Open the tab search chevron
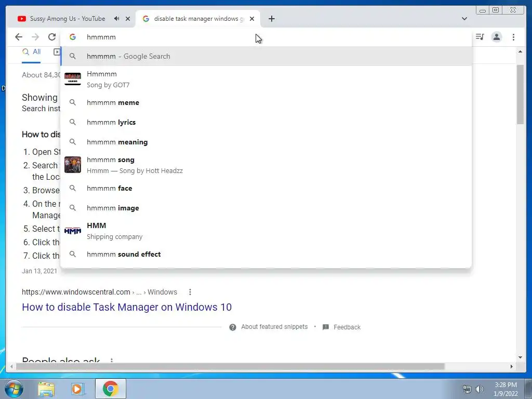Viewport: 532px width, 399px height. pos(464,19)
